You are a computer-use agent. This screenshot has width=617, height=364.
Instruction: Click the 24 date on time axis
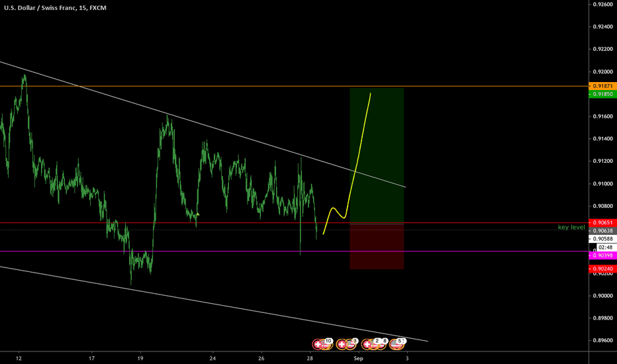click(x=213, y=358)
